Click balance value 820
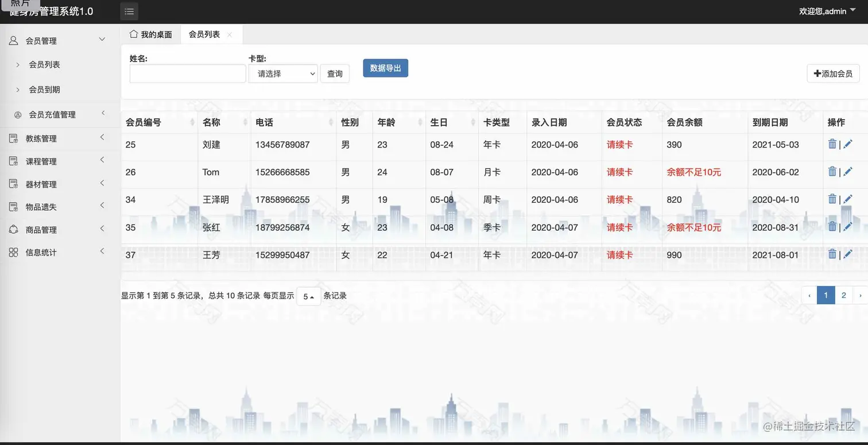Screen dimensions: 868x445 675,200
